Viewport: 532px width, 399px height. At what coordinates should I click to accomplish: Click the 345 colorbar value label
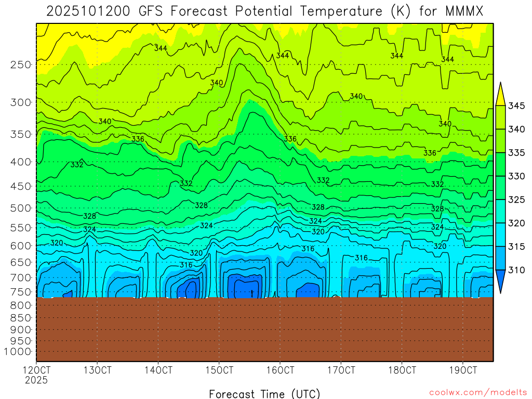[516, 106]
